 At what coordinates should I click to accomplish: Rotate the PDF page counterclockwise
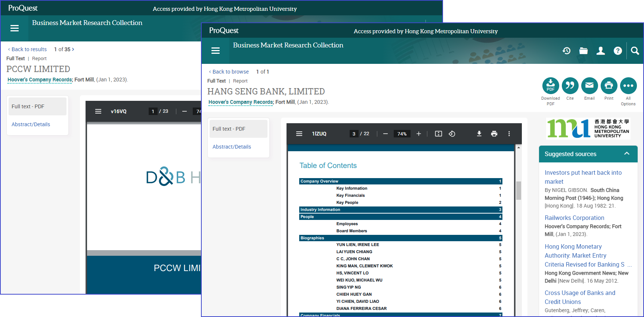(x=452, y=134)
